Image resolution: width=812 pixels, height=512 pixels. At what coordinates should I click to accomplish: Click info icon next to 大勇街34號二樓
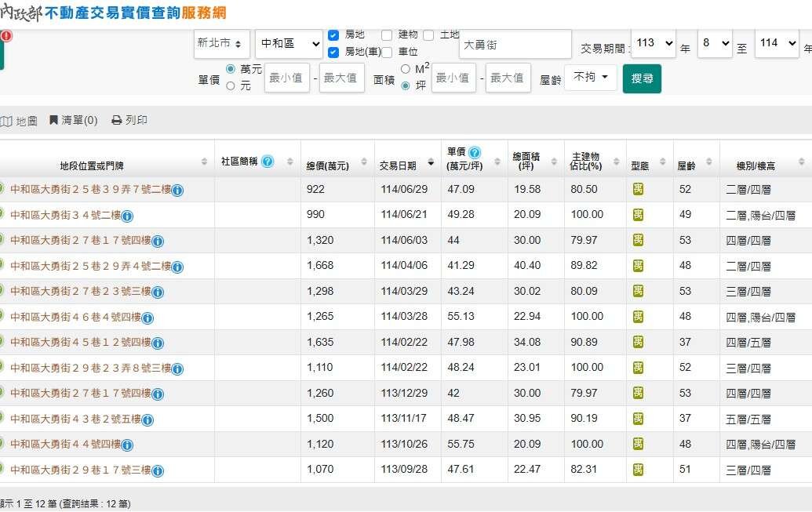tap(127, 216)
